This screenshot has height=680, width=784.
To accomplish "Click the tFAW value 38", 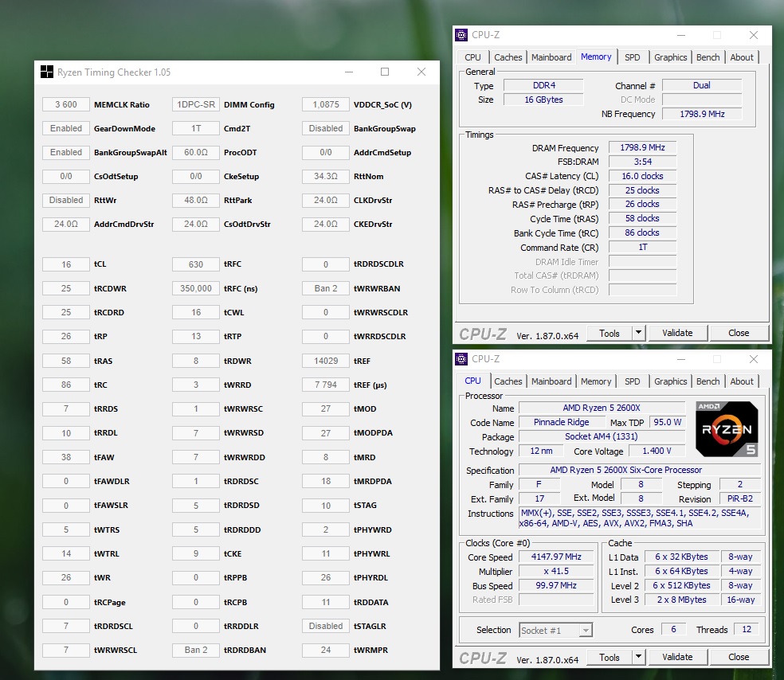I will click(x=66, y=457).
